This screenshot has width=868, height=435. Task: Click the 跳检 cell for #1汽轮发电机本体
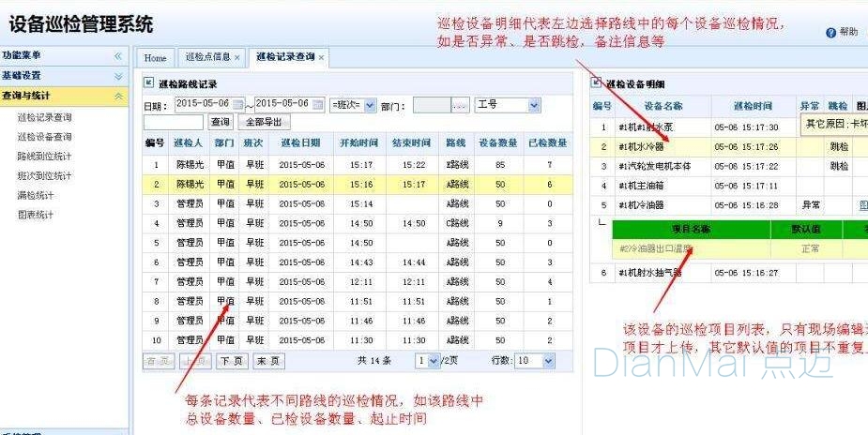(839, 166)
